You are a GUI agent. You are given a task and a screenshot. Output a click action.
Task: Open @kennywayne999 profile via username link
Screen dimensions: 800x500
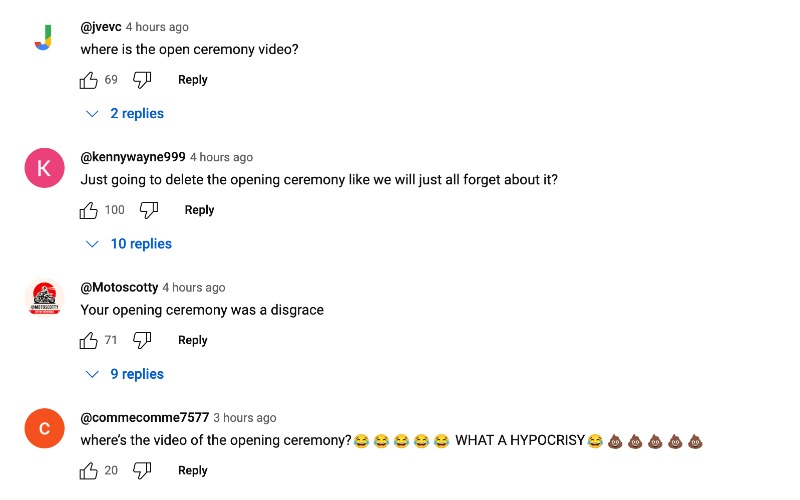tap(133, 157)
